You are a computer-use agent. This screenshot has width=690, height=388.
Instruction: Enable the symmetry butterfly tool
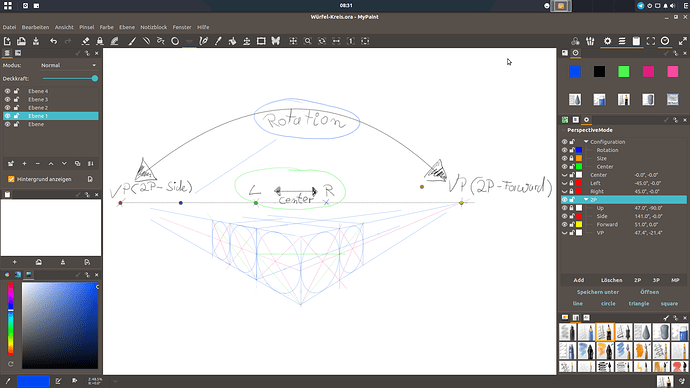tap(275, 41)
